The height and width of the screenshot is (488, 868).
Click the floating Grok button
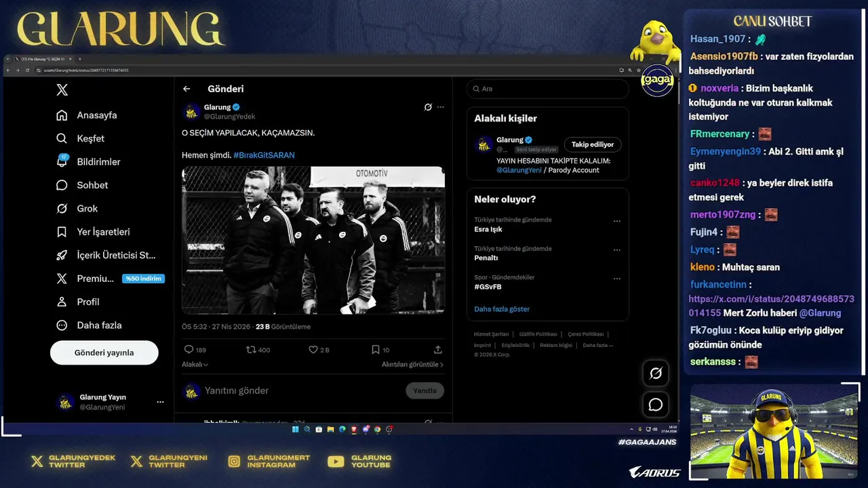[656, 373]
